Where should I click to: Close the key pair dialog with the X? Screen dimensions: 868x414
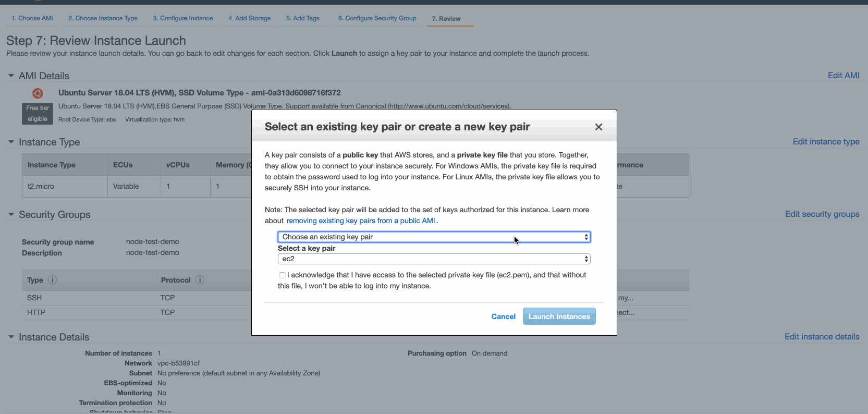click(x=598, y=127)
